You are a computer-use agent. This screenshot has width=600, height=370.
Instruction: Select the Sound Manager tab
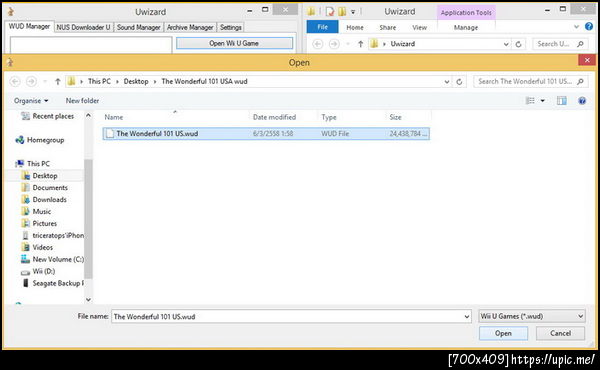139,27
